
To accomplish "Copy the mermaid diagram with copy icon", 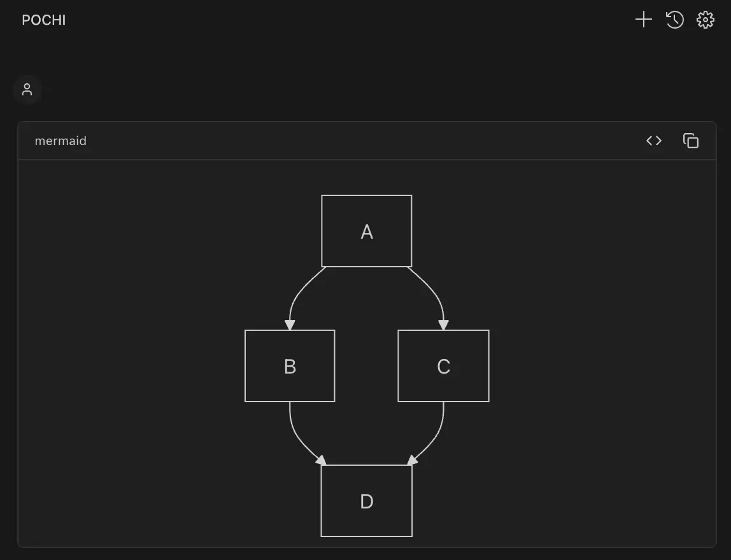I will [691, 141].
